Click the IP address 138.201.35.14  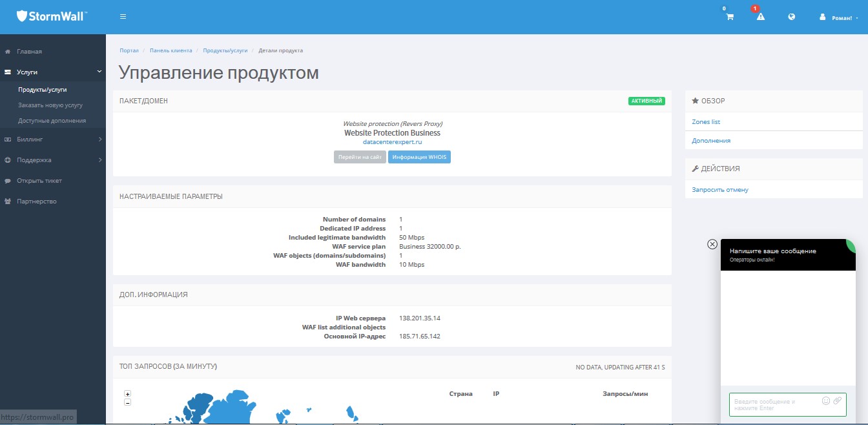(x=420, y=318)
